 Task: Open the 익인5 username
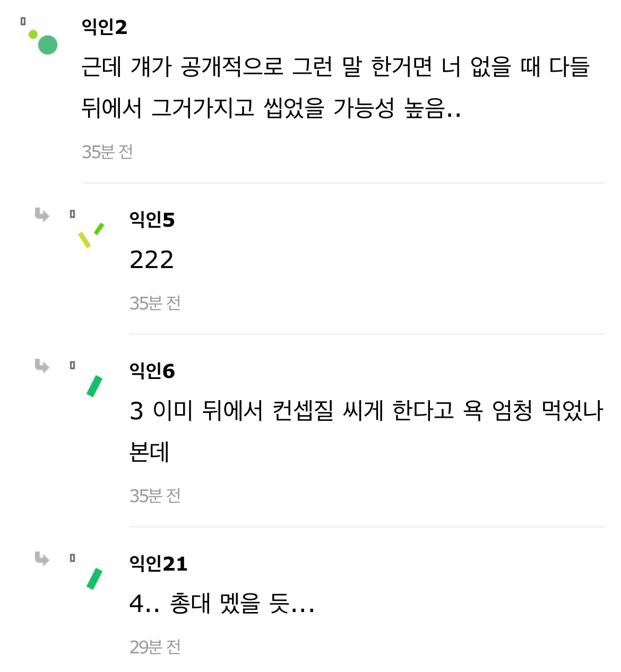(152, 219)
